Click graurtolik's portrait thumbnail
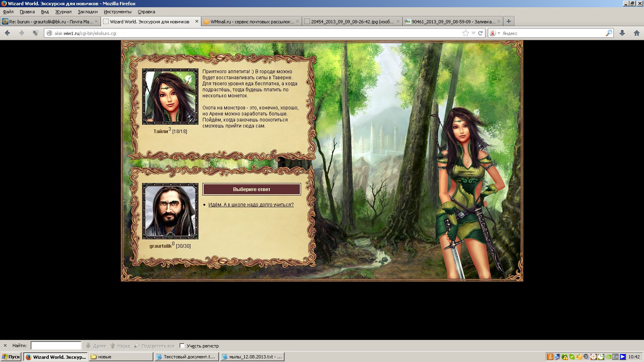644x362 pixels. (170, 211)
